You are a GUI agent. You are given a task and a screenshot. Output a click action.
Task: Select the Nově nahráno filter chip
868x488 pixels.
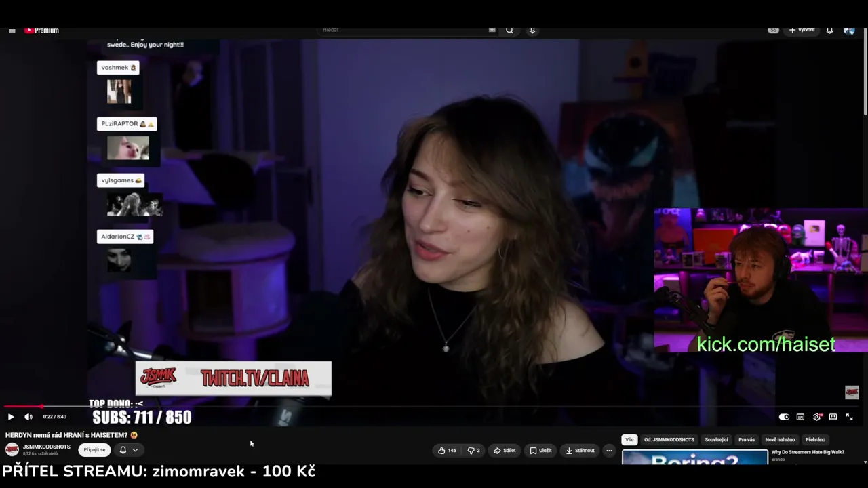(780, 440)
